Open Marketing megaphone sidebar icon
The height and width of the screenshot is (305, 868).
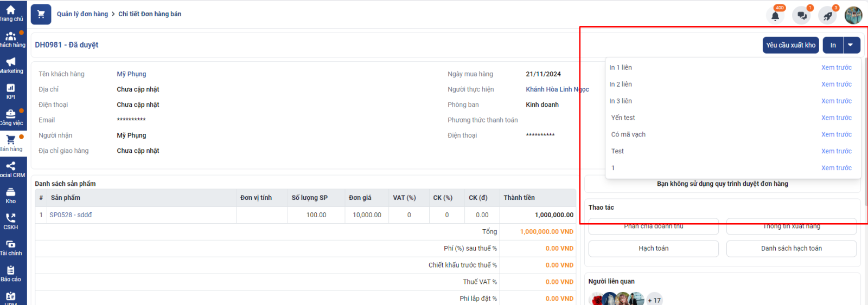coord(11,62)
